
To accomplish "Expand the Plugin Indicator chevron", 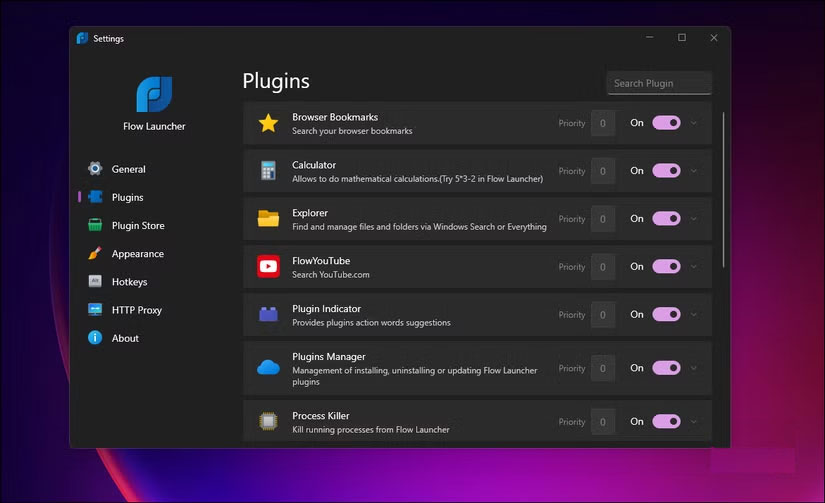I will (694, 315).
